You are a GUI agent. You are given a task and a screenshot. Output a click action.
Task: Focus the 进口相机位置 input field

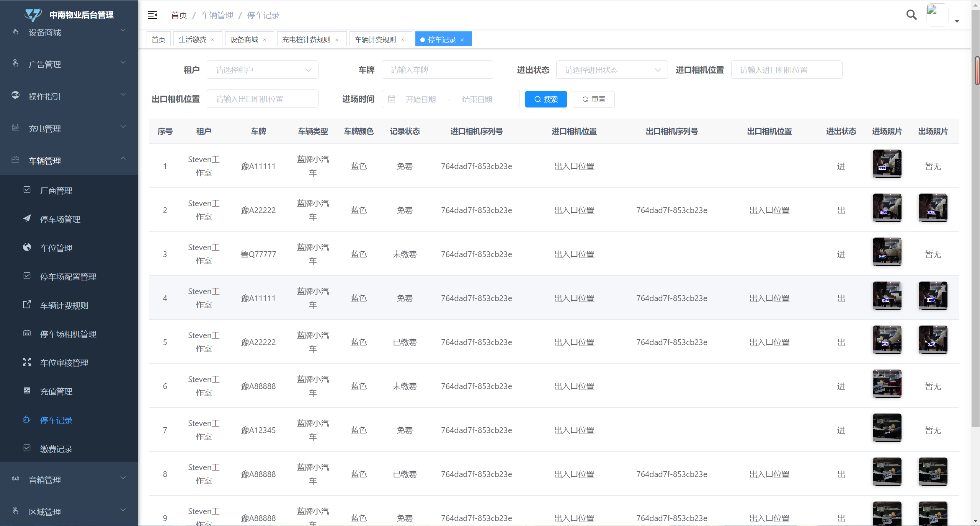787,70
